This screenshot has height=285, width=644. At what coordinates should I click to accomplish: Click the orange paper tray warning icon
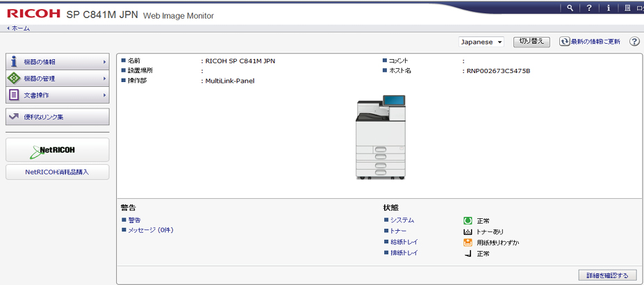[468, 243]
